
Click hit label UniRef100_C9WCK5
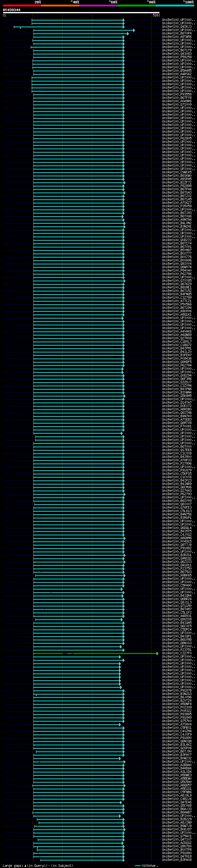coord(177,172)
